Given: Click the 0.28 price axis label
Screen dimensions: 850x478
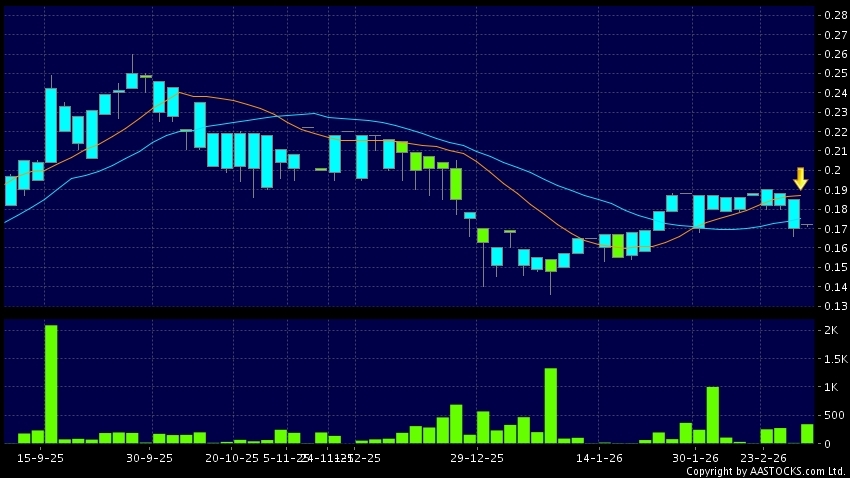Looking at the screenshot, I should tap(833, 15).
